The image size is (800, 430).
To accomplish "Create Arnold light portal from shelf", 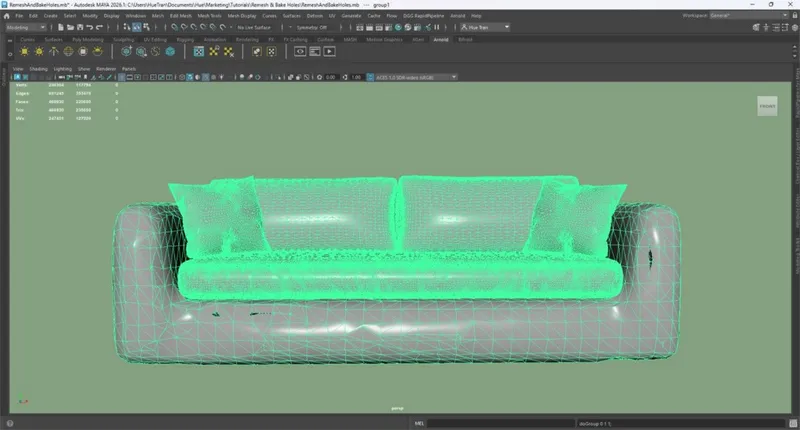I will pyautogui.click(x=83, y=52).
